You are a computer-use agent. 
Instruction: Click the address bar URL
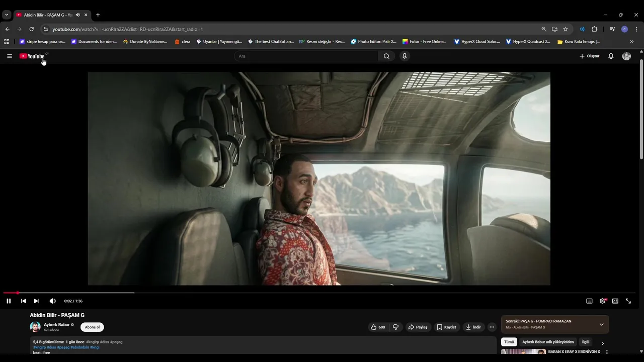coord(128,29)
